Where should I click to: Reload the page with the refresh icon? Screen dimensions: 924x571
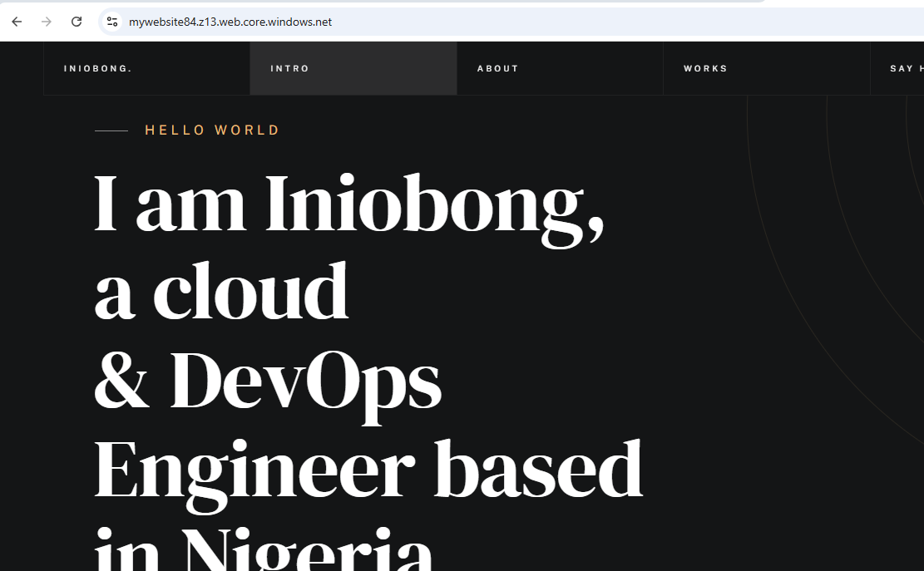77,22
